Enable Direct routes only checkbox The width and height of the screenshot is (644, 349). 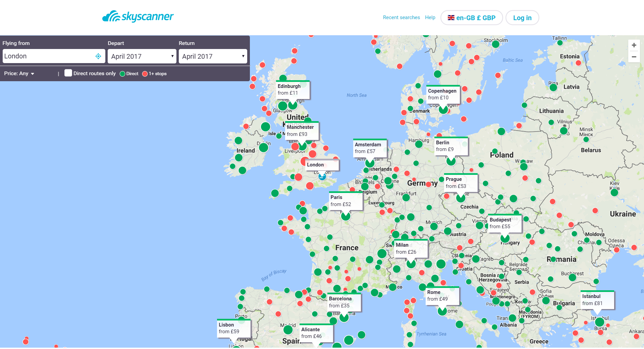68,73
